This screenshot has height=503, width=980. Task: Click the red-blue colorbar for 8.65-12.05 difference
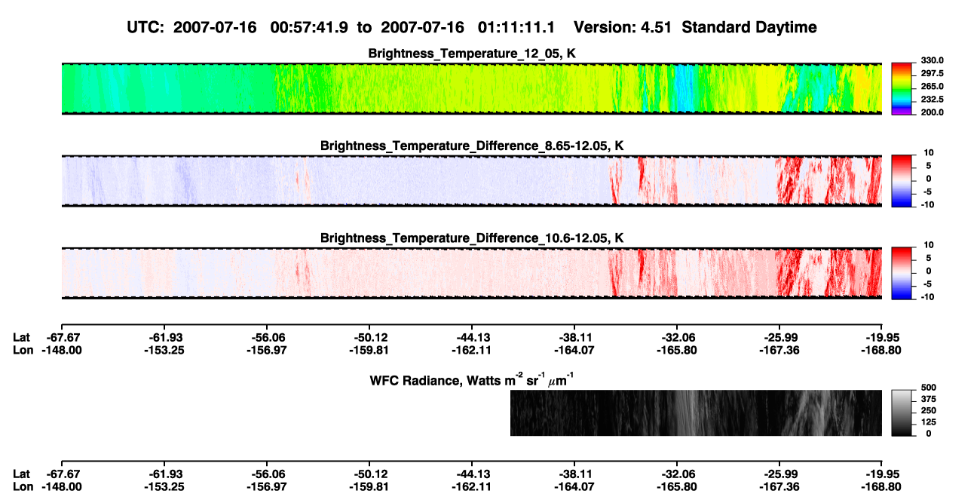[902, 181]
